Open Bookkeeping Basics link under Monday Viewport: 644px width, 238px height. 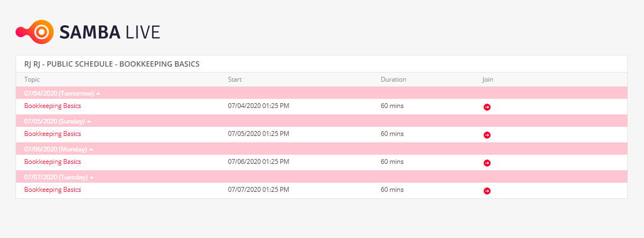(x=53, y=162)
